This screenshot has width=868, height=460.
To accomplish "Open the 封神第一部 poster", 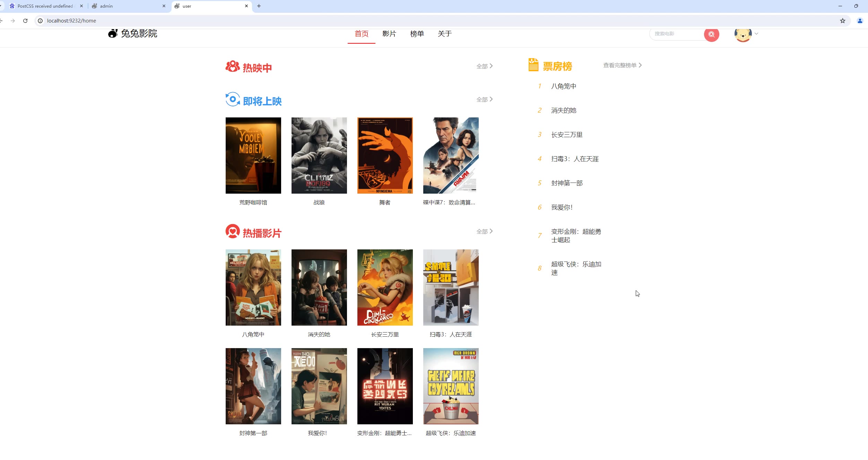I will pyautogui.click(x=253, y=386).
